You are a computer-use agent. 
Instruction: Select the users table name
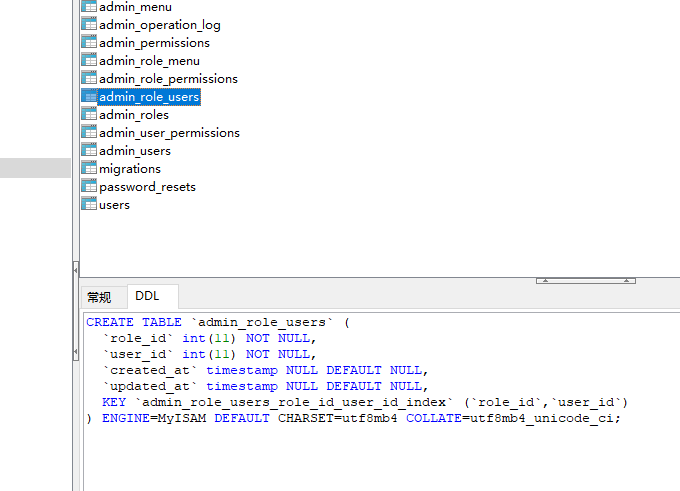point(114,205)
